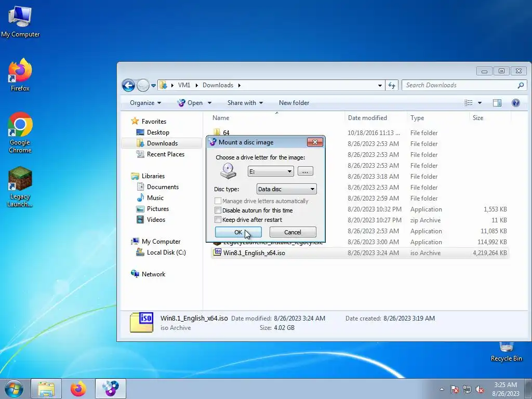Viewport: 532px width, 399px height.
Task: Open the drive letter E: dropdown
Action: (x=270, y=171)
